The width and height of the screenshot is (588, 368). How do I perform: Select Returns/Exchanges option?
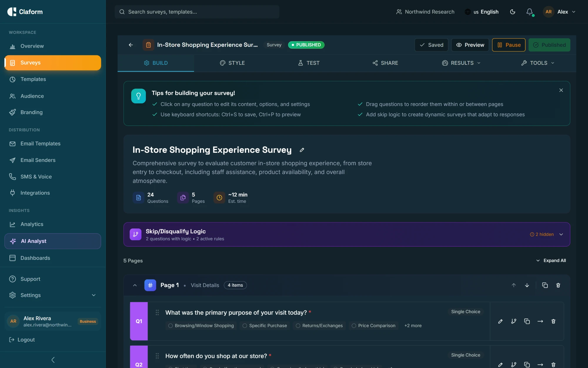tap(319, 326)
